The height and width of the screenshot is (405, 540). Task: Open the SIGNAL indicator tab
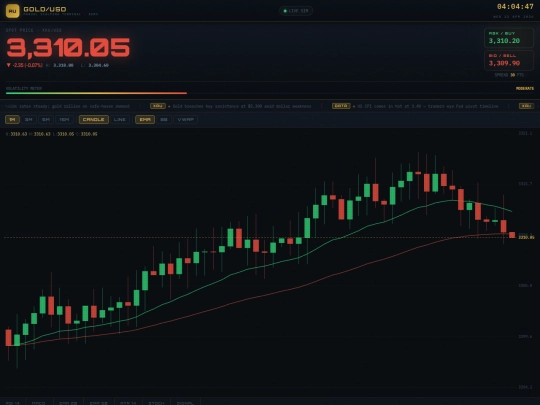185,403
